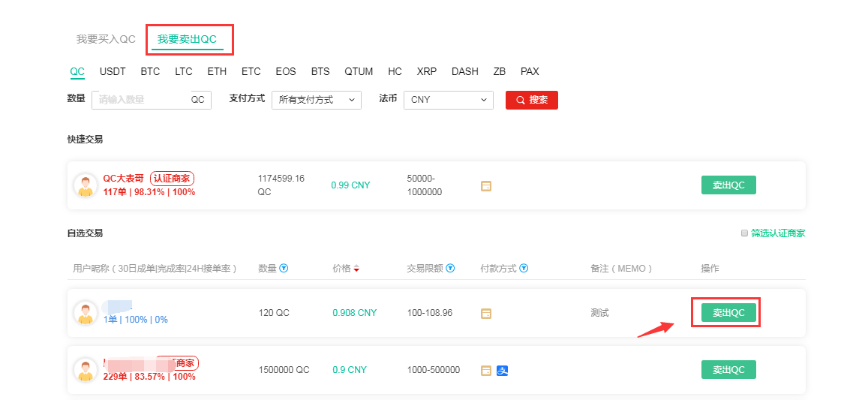Screen dimensions: 868x400
Task: Focus the 请输入数量 quantity input field
Action: pos(141,100)
